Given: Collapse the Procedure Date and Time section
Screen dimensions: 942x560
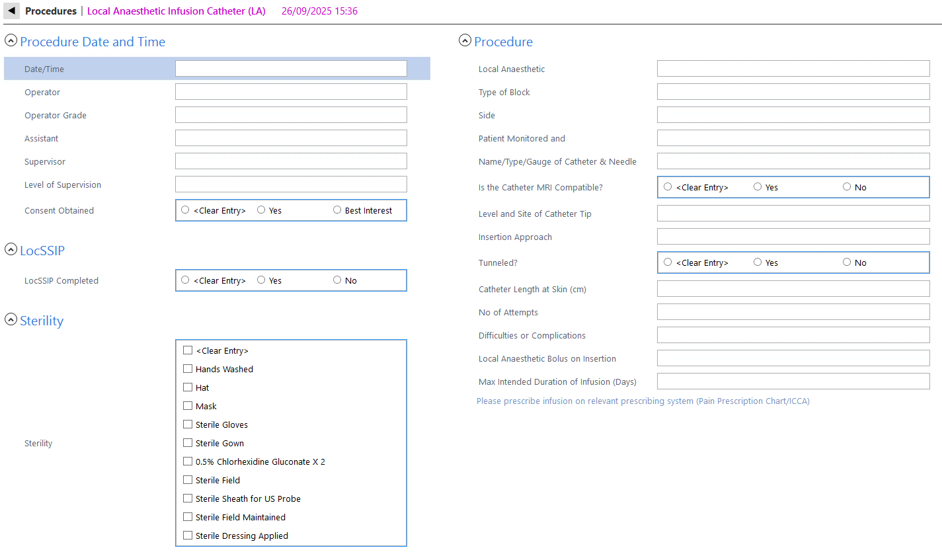Looking at the screenshot, I should point(11,41).
